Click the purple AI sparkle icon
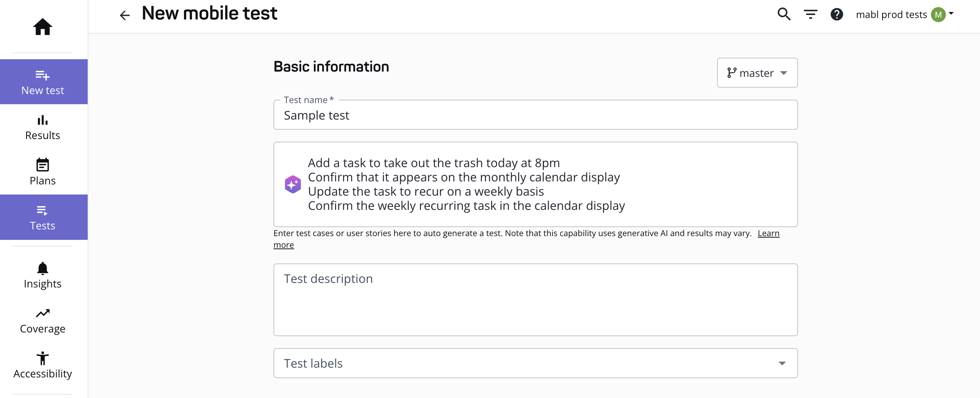 click(293, 184)
